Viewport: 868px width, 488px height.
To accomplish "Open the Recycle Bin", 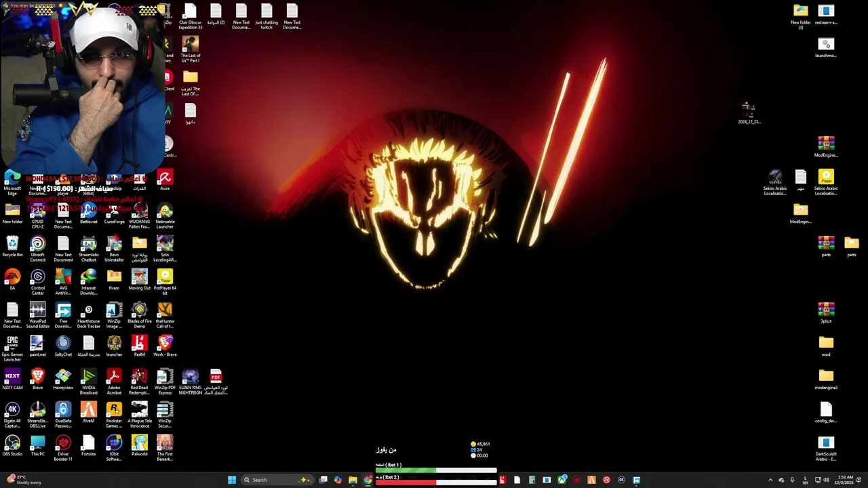I will (12, 247).
